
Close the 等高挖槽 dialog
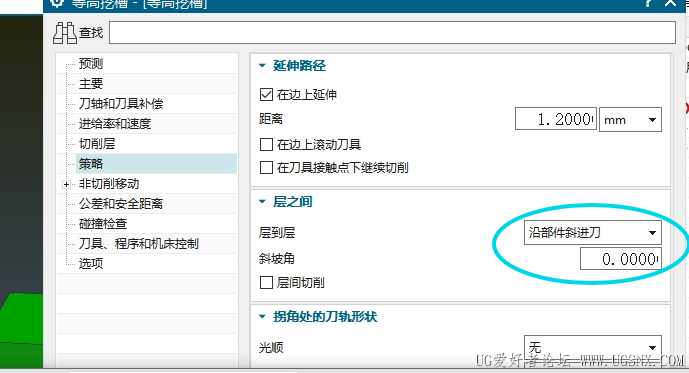click(671, 3)
